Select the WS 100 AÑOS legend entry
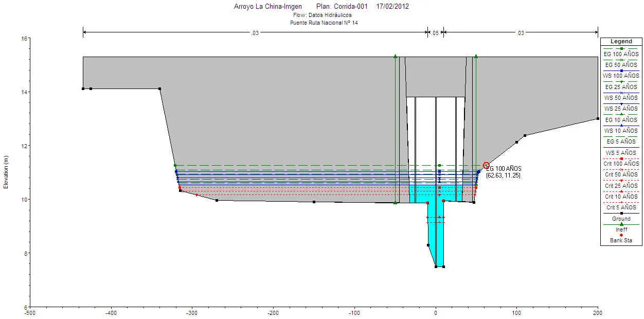The height and width of the screenshot is (319, 644). (621, 76)
